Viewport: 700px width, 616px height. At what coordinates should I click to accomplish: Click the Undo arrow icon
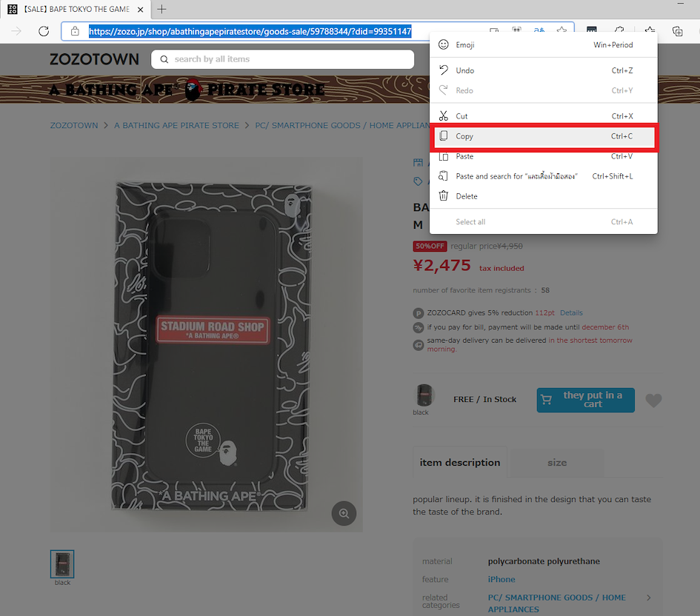coord(443,70)
